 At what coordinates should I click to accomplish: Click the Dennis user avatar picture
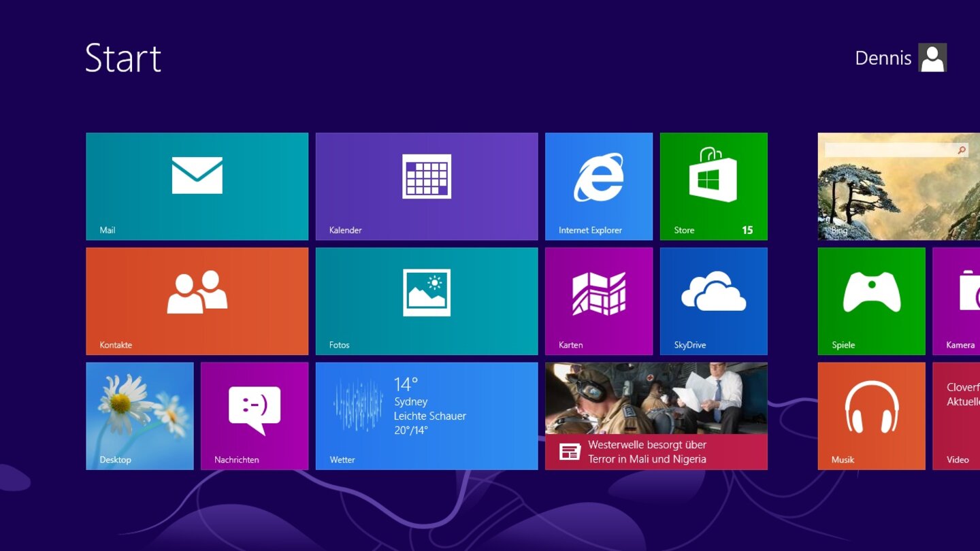tap(932, 58)
